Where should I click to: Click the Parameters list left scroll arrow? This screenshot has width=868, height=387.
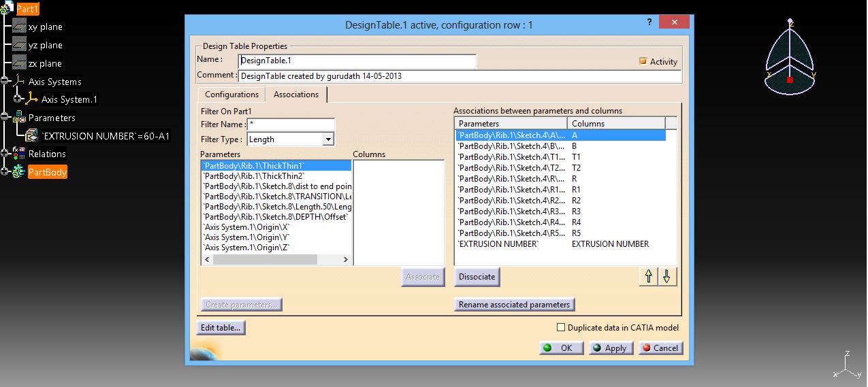pos(206,260)
